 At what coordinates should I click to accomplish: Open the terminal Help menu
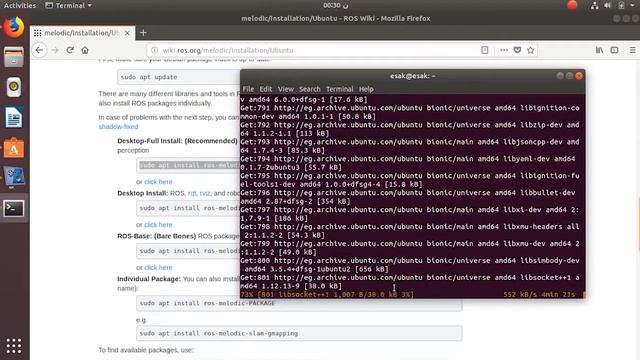[366, 89]
